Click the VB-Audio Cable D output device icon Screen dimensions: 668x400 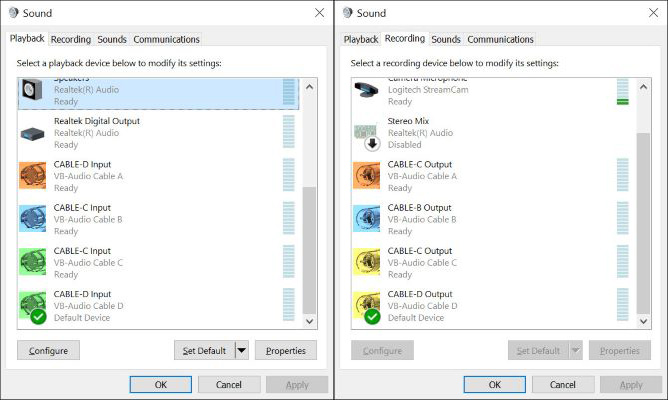366,304
